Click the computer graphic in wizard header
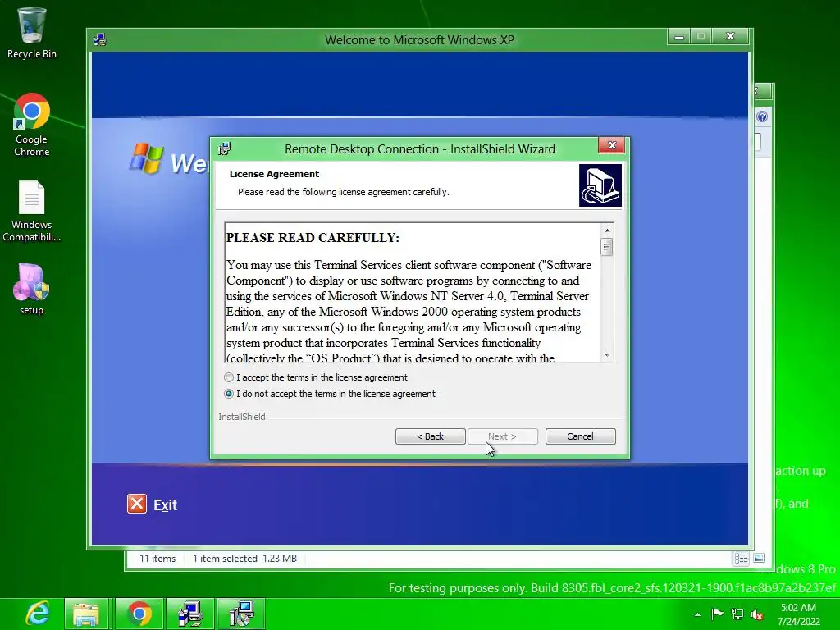Image resolution: width=840 pixels, height=630 pixels. pos(600,185)
